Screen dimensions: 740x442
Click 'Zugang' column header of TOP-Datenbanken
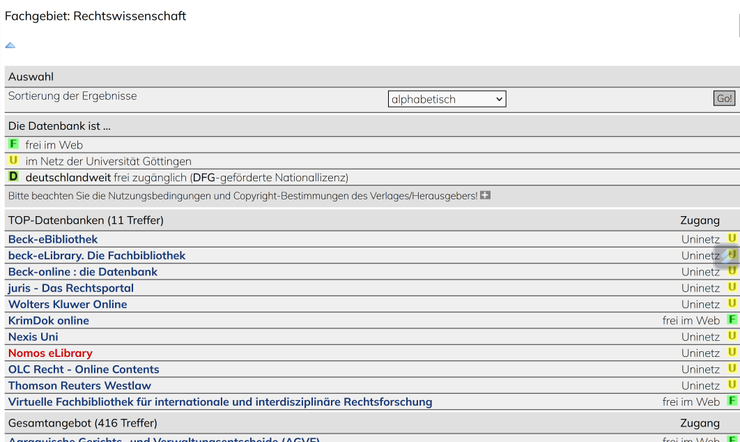700,220
